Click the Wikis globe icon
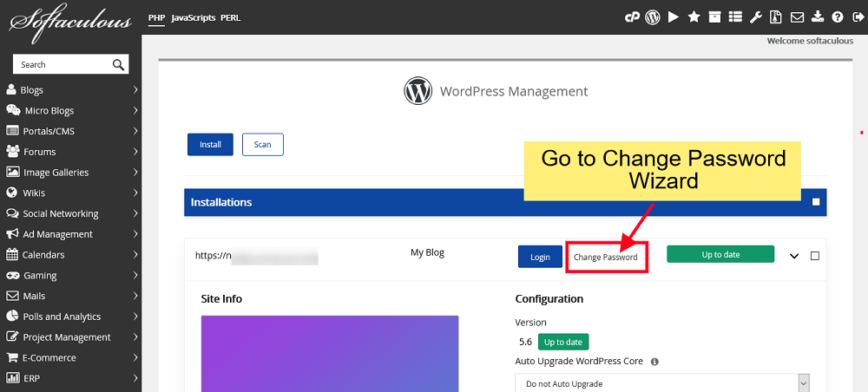The width and height of the screenshot is (868, 392). (x=12, y=193)
